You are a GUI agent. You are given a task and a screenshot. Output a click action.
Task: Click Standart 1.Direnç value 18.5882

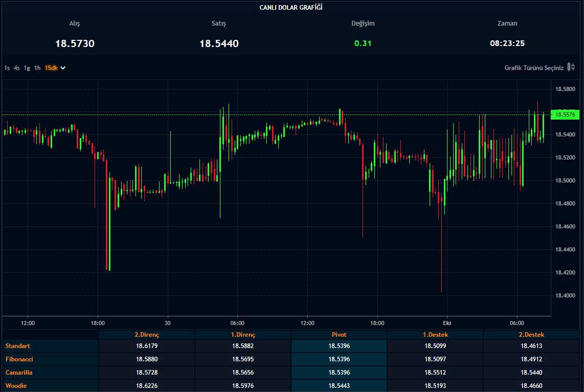[243, 346]
